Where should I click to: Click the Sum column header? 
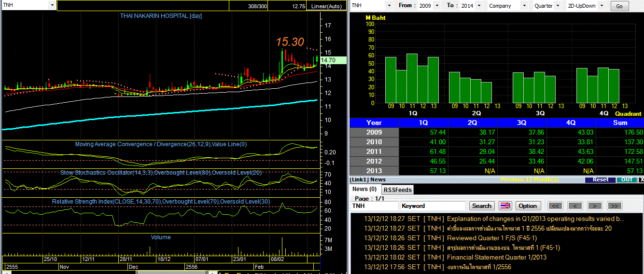620,123
